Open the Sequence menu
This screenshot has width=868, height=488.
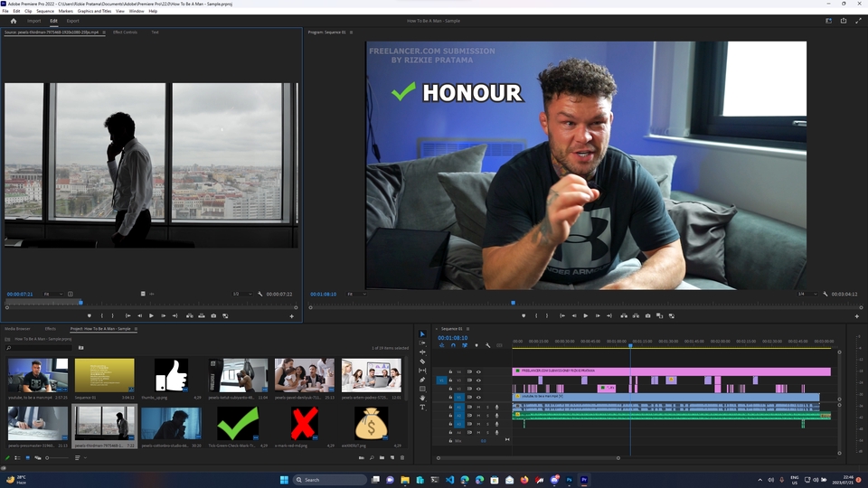(45, 11)
